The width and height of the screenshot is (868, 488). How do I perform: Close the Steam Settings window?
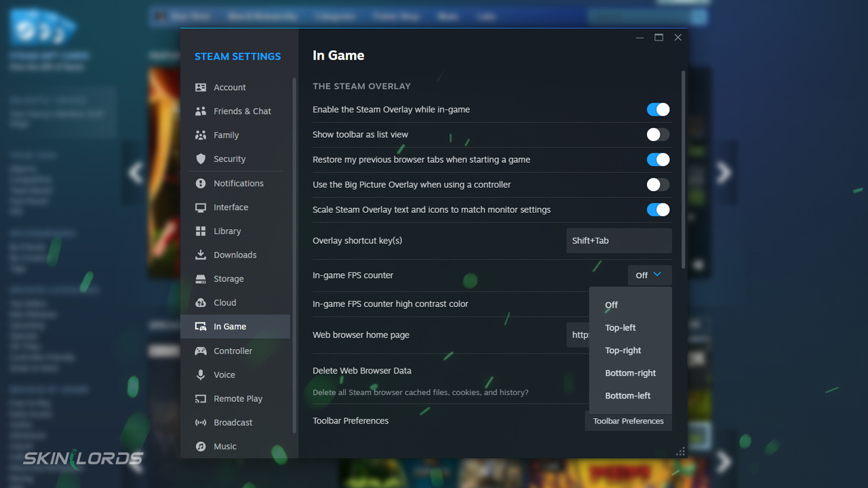(677, 38)
